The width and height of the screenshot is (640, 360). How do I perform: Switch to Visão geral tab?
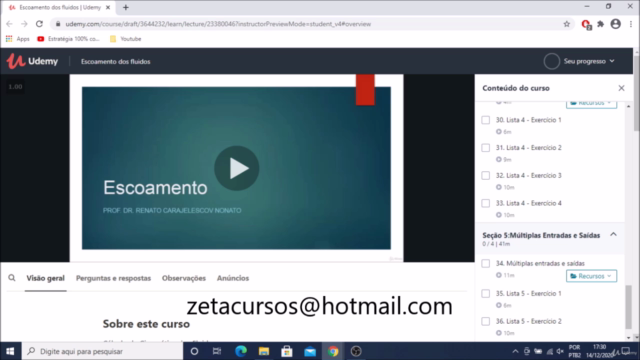point(45,278)
